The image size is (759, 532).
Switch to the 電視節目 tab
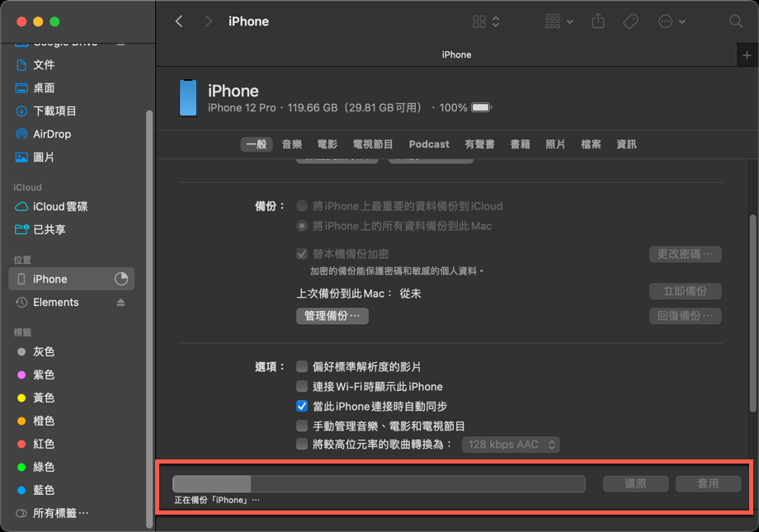click(373, 144)
